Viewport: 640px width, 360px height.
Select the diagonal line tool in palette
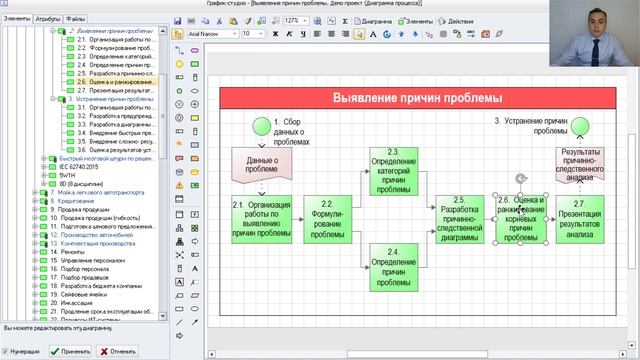click(179, 322)
